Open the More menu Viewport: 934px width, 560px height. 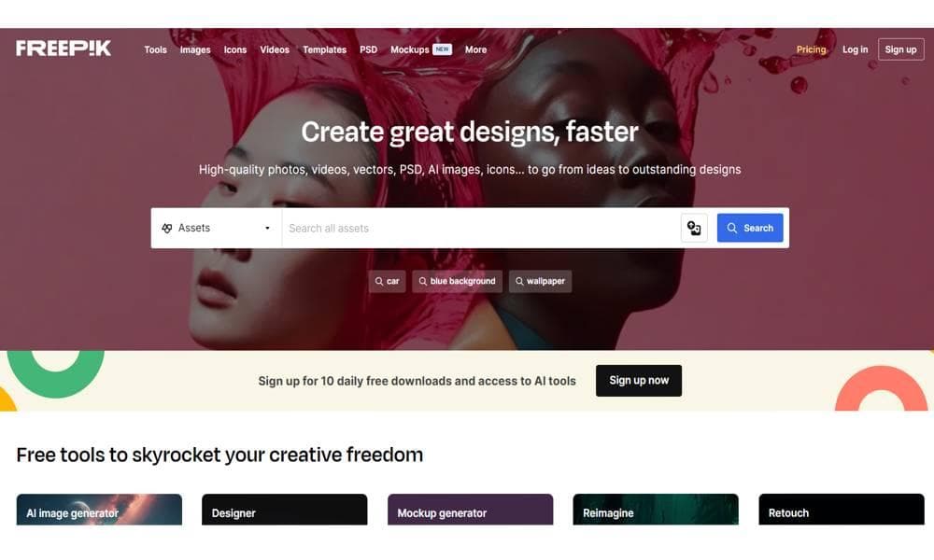(x=476, y=50)
